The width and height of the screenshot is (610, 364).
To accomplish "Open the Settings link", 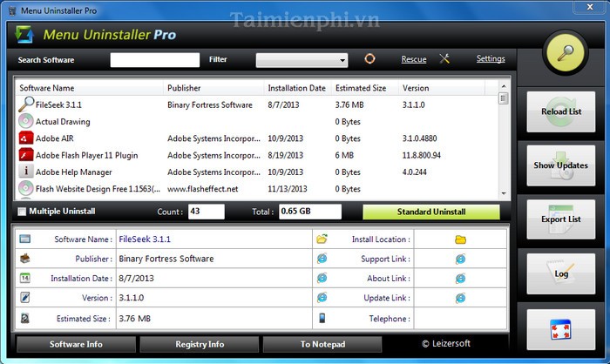I will coord(491,58).
